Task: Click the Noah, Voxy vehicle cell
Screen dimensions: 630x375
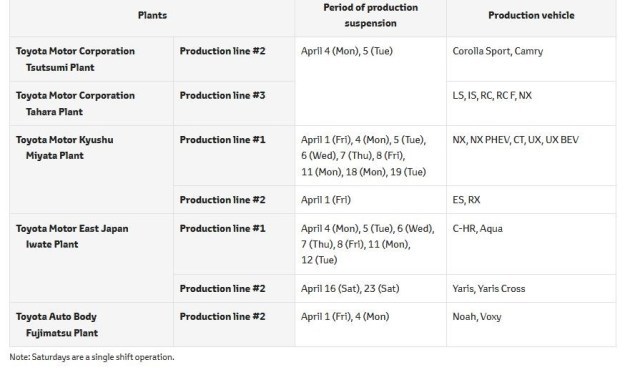Action: coord(531,325)
